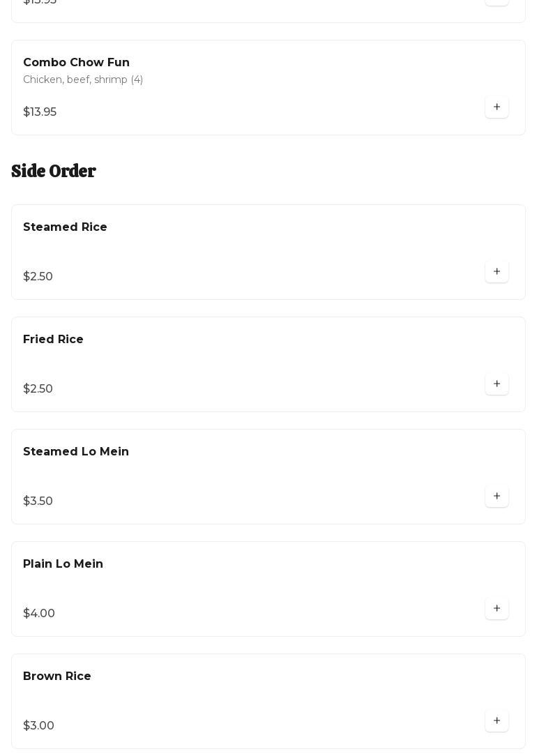Select the Plain Lo Mein item title
The height and width of the screenshot is (756, 537).
(x=63, y=564)
